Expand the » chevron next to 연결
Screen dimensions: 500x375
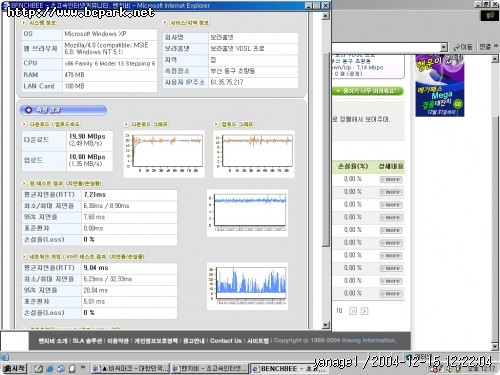[x=496, y=46]
